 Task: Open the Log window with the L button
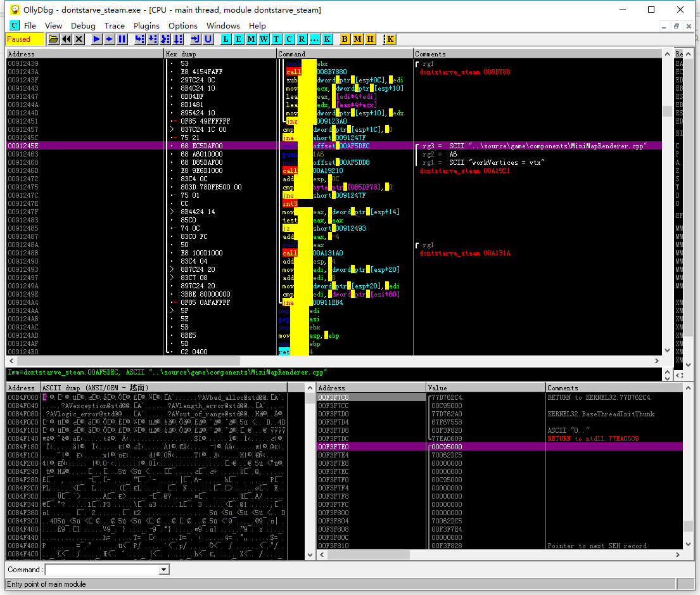click(226, 39)
